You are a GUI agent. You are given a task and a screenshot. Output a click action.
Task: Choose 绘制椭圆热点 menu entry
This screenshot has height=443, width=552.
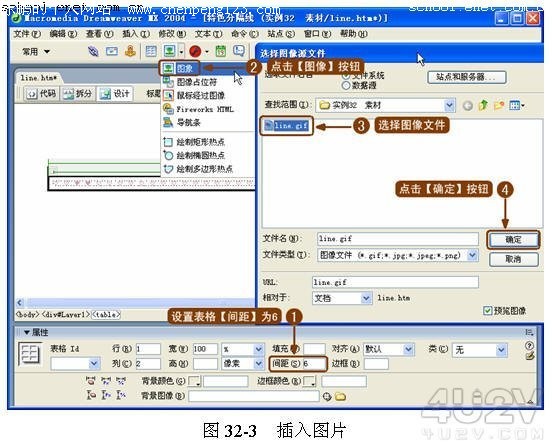point(194,155)
